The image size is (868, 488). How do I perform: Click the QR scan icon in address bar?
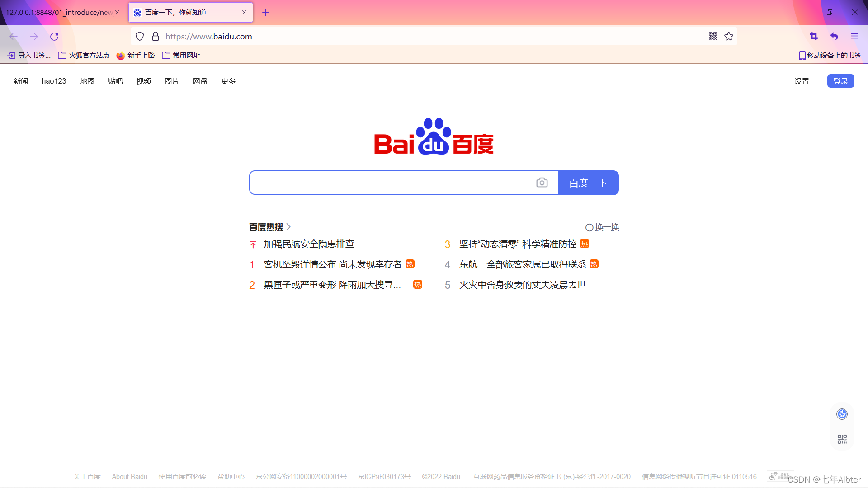pyautogui.click(x=712, y=36)
